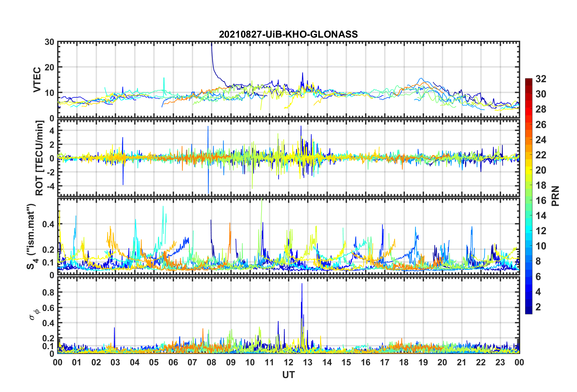Click ROT axis tick label -4
The width and height of the screenshot is (577, 392).
tap(51, 186)
